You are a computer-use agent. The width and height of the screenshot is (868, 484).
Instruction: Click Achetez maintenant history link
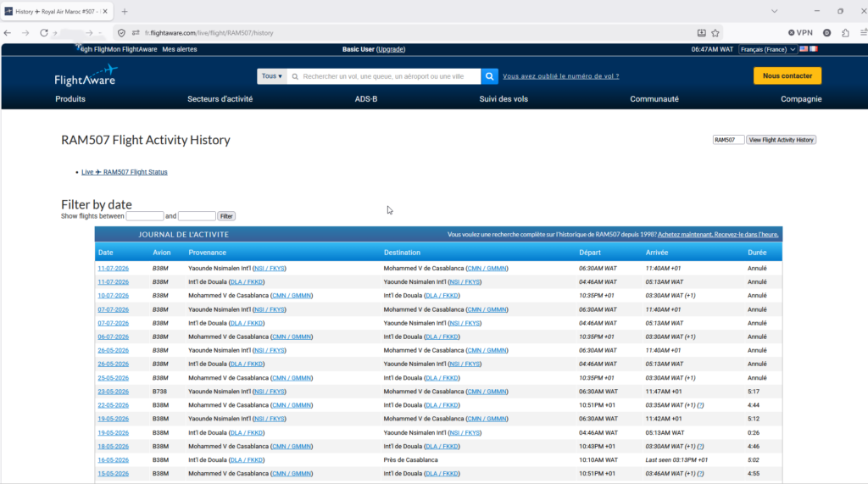(x=717, y=235)
